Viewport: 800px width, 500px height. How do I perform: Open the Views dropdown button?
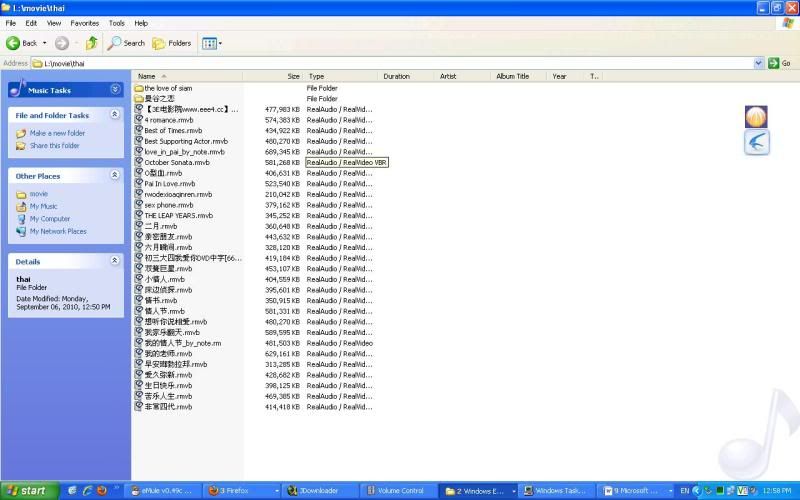(x=212, y=43)
